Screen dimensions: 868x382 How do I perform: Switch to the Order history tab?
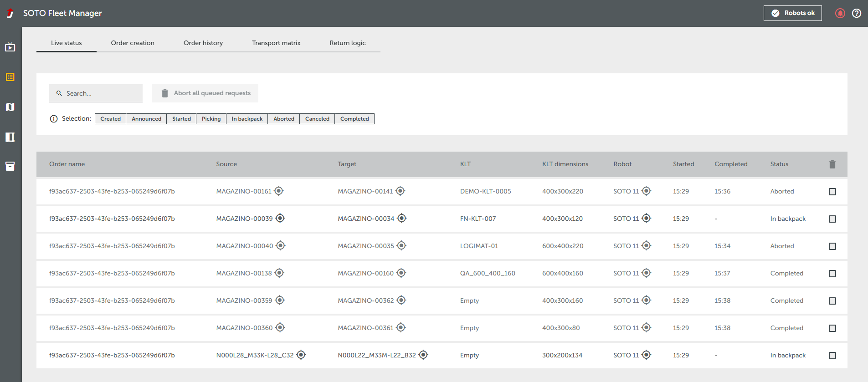click(x=203, y=43)
